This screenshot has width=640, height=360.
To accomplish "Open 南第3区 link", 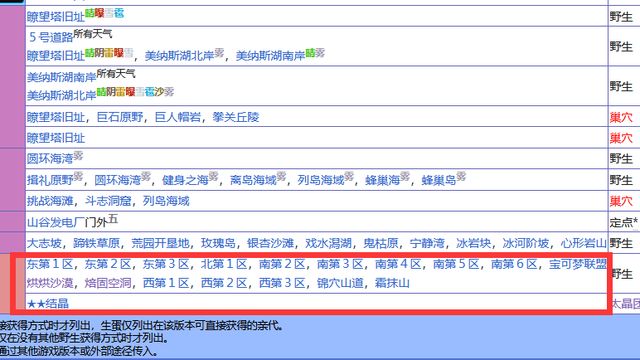I will tap(340, 264).
